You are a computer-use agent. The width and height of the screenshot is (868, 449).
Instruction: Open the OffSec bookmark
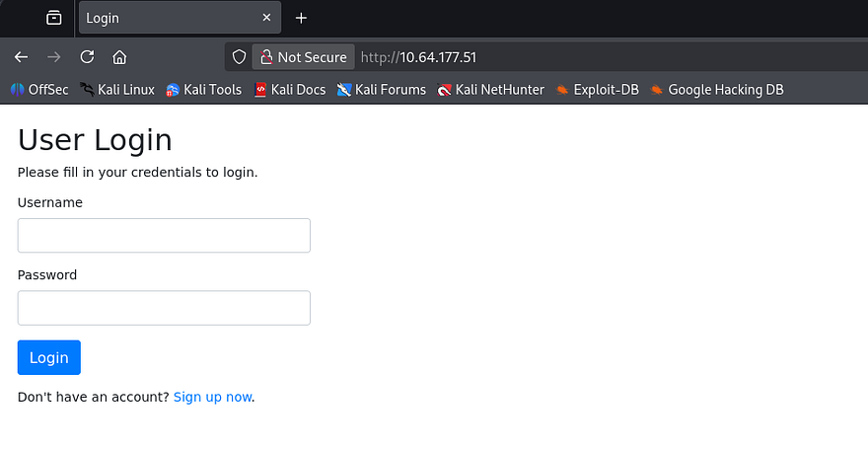pyautogui.click(x=39, y=90)
